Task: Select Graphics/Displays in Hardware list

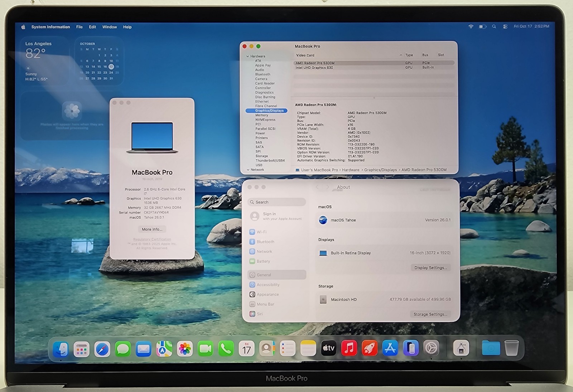Action: 266,111
